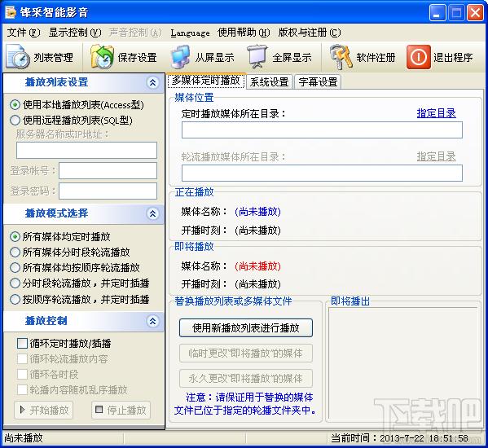Focus the 轮流播放媒体所在目录 input field

tap(322, 173)
